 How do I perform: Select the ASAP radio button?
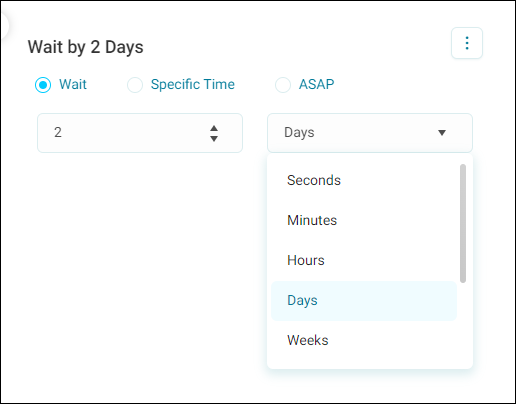283,85
